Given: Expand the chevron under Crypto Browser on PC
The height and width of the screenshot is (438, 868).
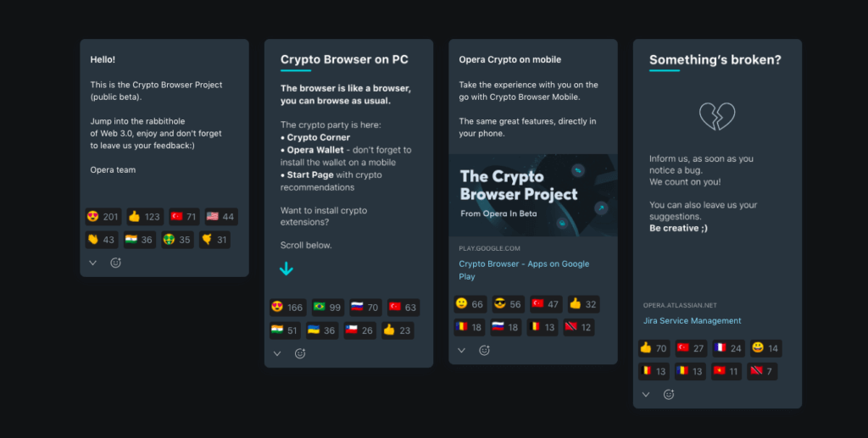Looking at the screenshot, I should click(x=277, y=353).
